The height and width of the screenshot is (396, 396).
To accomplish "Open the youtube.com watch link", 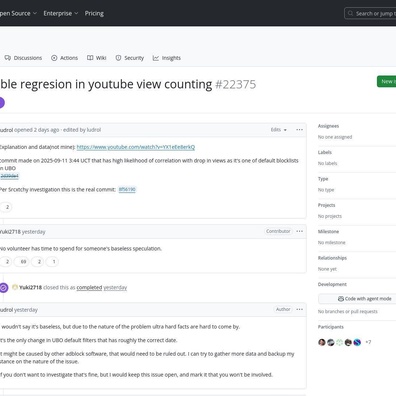I will [x=136, y=147].
